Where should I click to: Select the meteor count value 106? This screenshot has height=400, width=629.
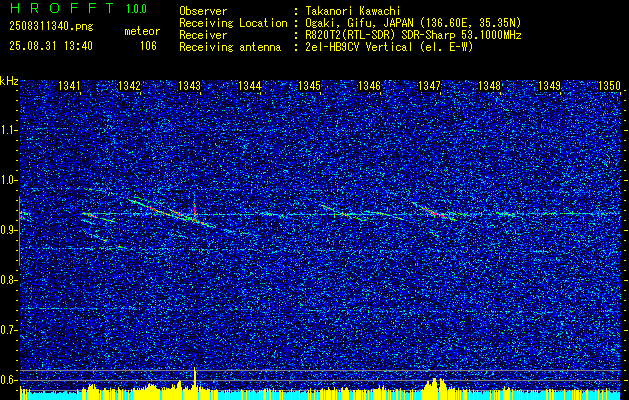tap(148, 46)
